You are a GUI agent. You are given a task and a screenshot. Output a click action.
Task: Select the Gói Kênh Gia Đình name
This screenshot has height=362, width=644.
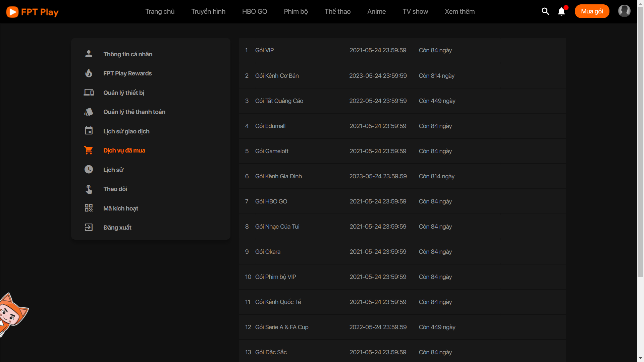click(x=278, y=176)
